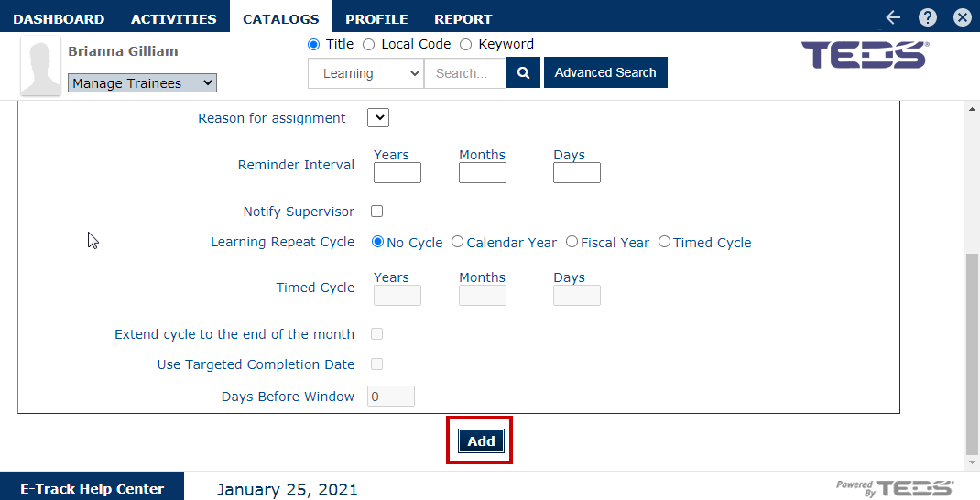
Task: Expand the Reason for assignment dropdown
Action: coord(378,117)
